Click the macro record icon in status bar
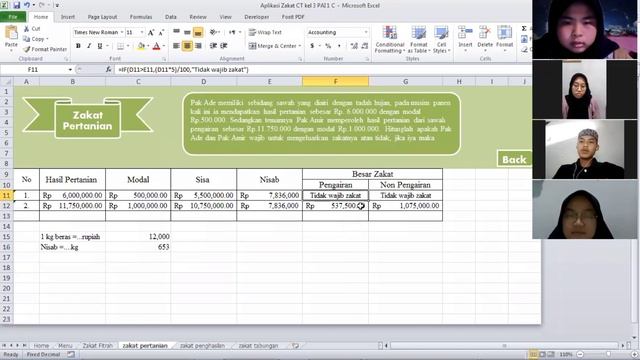Screen dimensions: 640x360 (71, 354)
